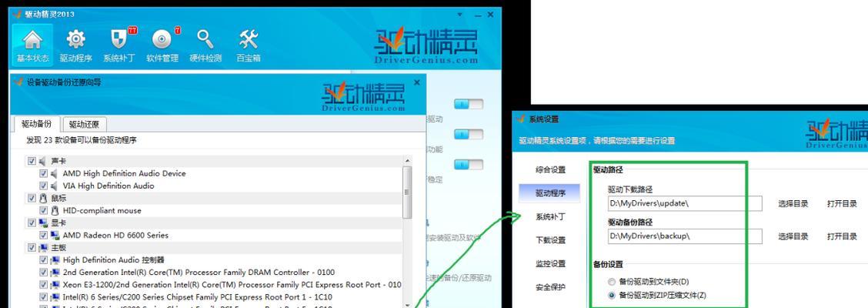This screenshot has width=868, height=308.
Task: Uncheck AMD High Definition Audio Device
Action: [44, 173]
